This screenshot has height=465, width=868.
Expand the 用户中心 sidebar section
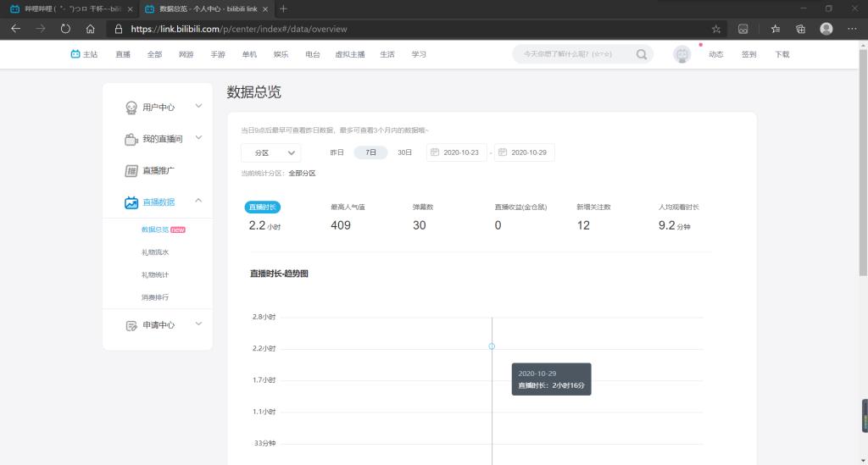pyautogui.click(x=198, y=107)
